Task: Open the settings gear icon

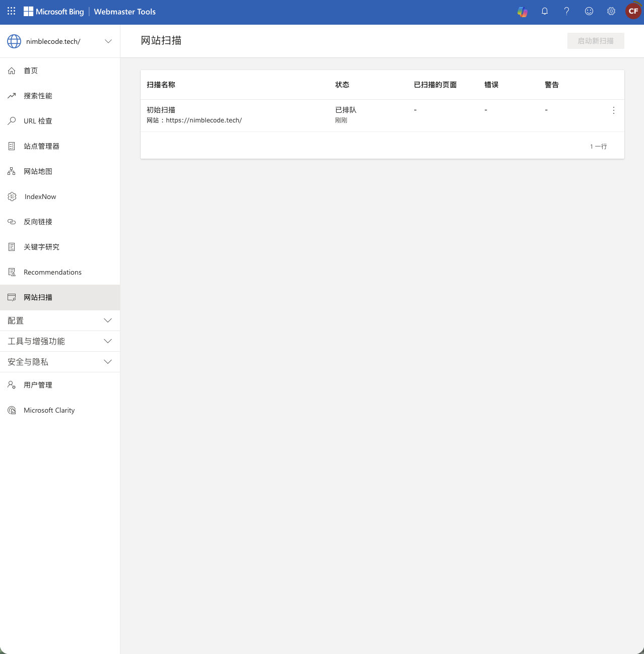Action: click(611, 11)
